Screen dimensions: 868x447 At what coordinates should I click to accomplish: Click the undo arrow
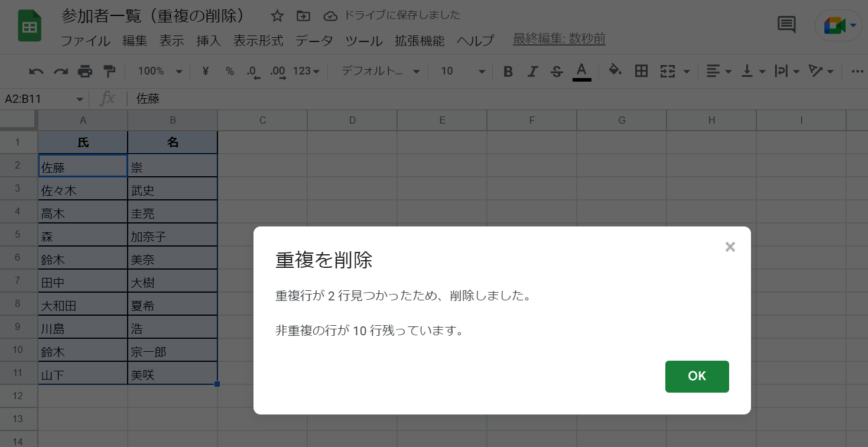coord(35,71)
